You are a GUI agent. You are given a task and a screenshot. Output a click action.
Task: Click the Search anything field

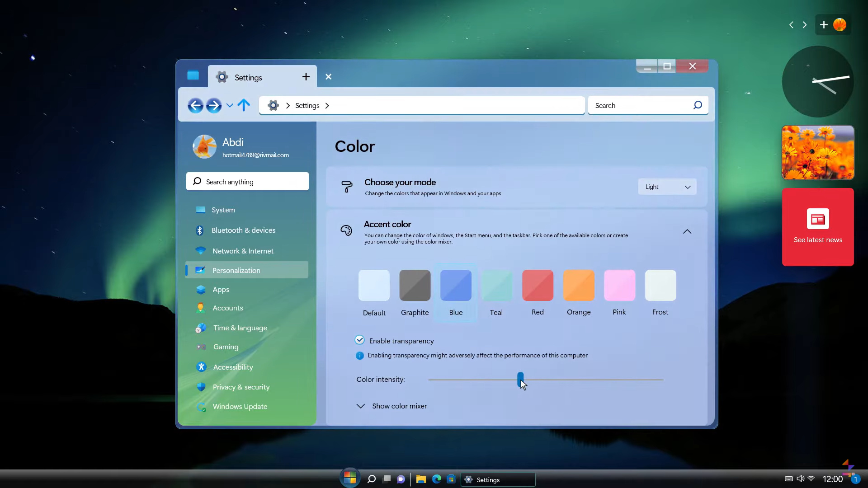click(247, 182)
